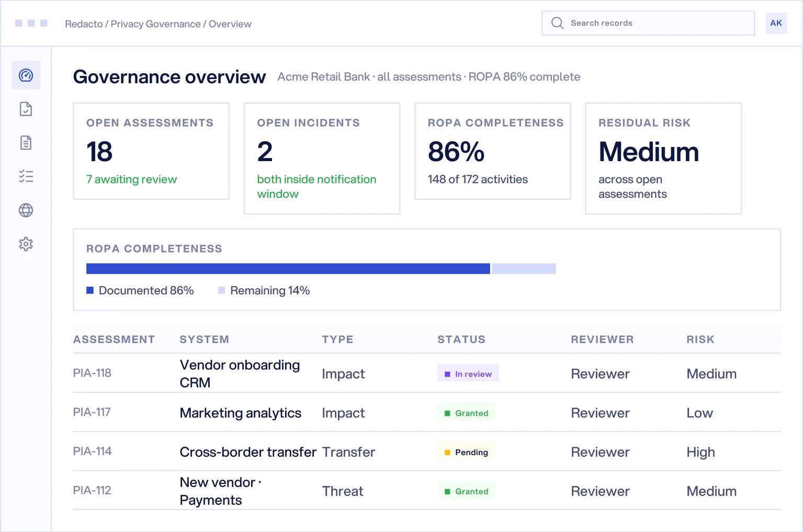Sort by the Risk column header

coord(700,339)
